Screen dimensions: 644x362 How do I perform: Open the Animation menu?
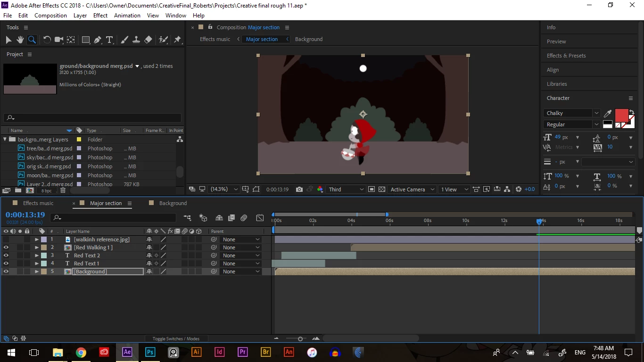[127, 16]
